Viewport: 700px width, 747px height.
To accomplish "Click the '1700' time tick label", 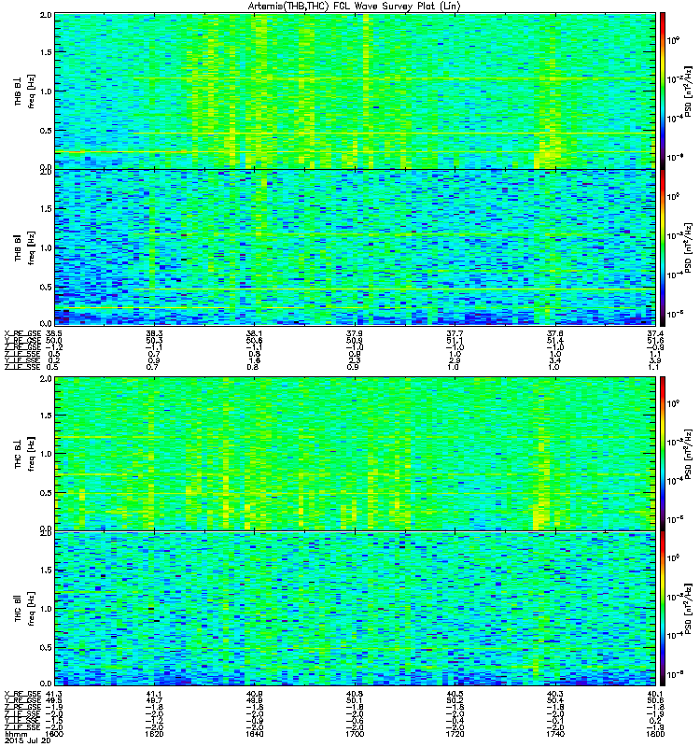I will (355, 734).
